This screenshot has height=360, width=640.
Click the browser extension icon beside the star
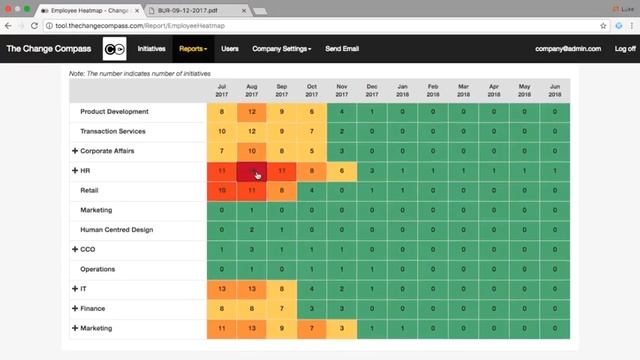coord(619,26)
